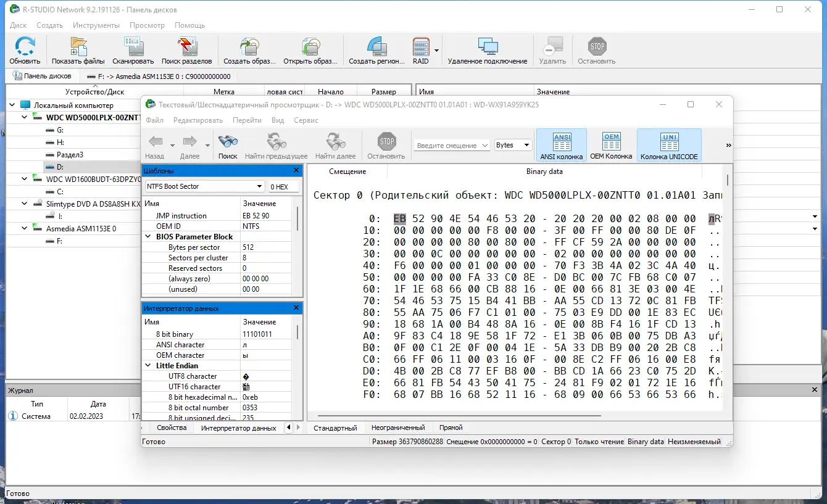This screenshot has height=504, width=827.
Task: Select drive H: in the device tree
Action: (x=60, y=142)
